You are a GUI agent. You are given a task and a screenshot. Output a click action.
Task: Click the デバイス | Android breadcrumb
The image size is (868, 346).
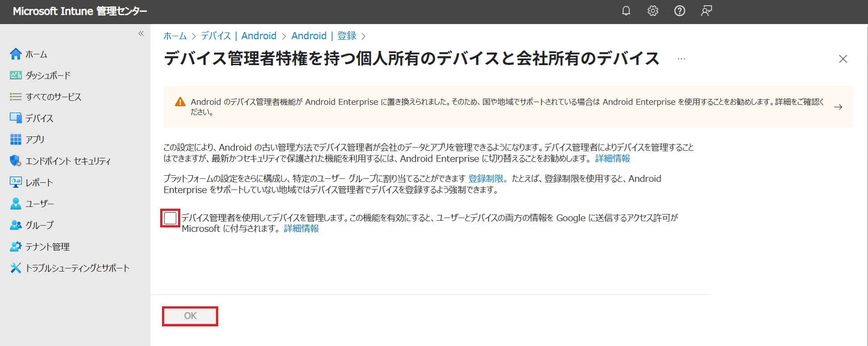click(x=239, y=36)
